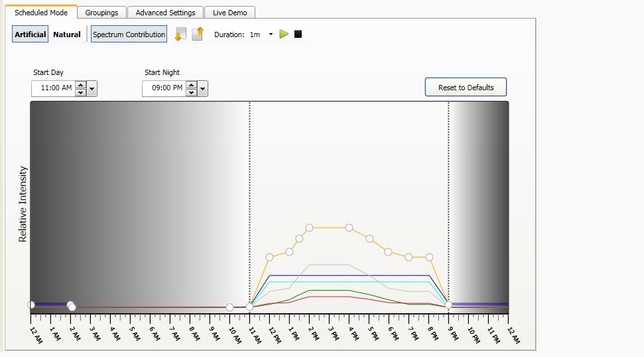Click the 10 PM label on time axis
644x357 pixels.
click(473, 334)
